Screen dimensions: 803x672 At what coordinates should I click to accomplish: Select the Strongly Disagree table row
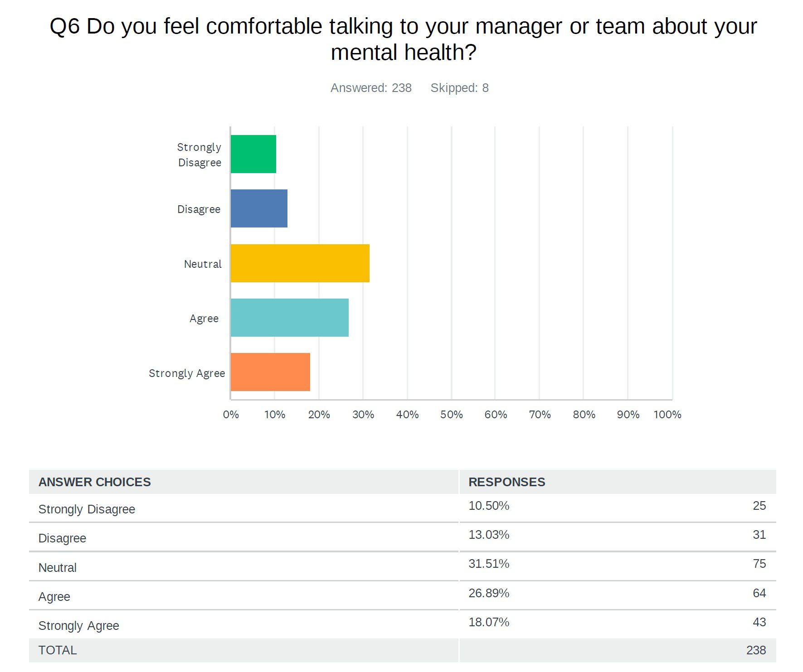pyautogui.click(x=87, y=509)
